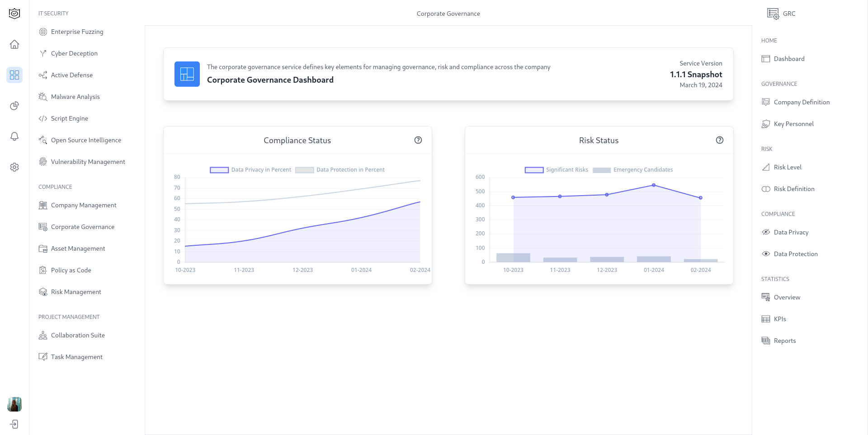The image size is (868, 435).
Task: Hide Emergency Candidates legend series
Action: point(633,170)
